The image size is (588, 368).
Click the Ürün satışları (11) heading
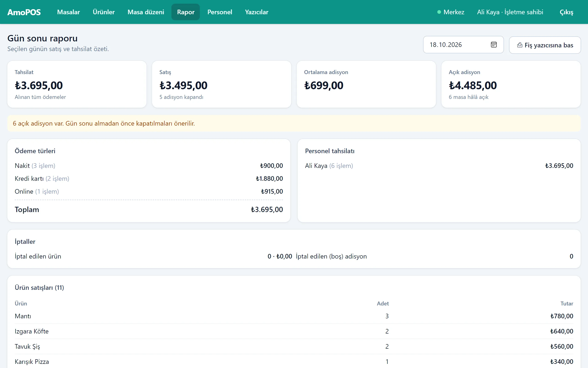coord(39,287)
